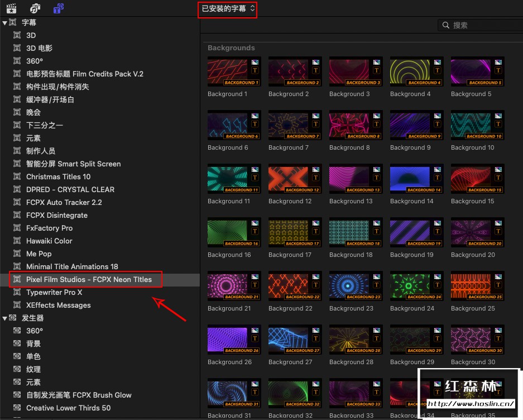Image resolution: width=523 pixels, height=420 pixels.
Task: Click the title T badge on Background 10
Action: coord(498,124)
